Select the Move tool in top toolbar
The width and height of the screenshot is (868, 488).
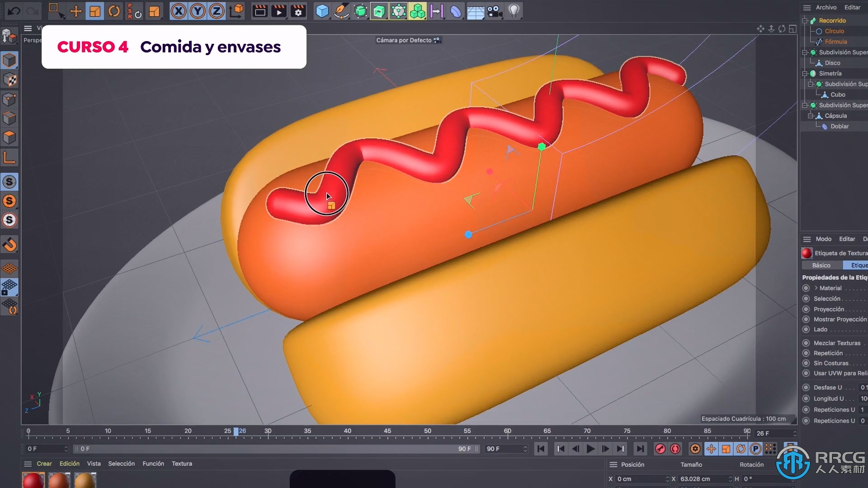pyautogui.click(x=75, y=11)
